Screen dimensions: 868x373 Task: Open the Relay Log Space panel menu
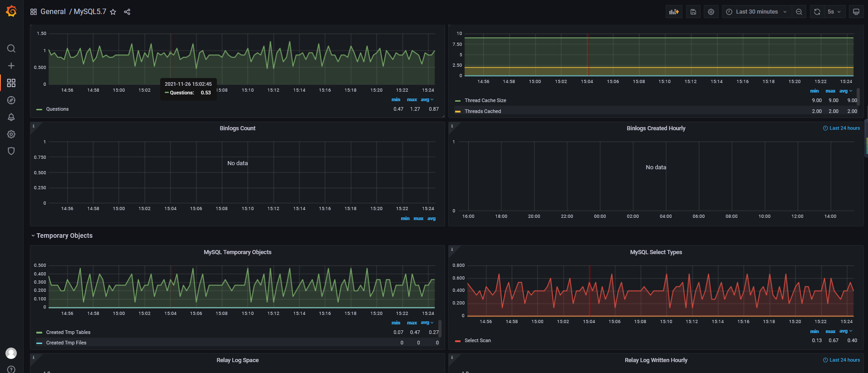point(237,360)
